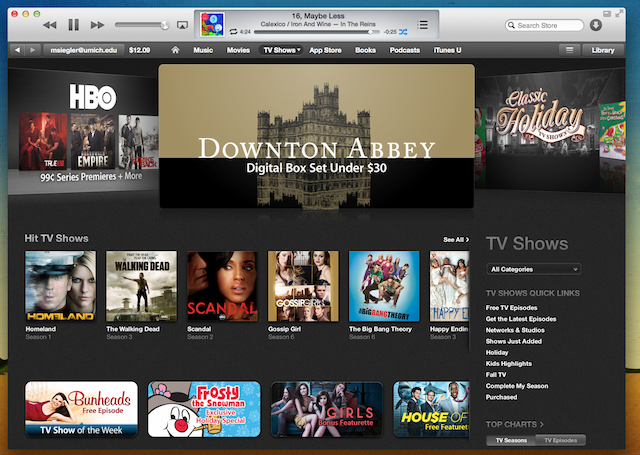Open the Movies store tab

(238, 50)
